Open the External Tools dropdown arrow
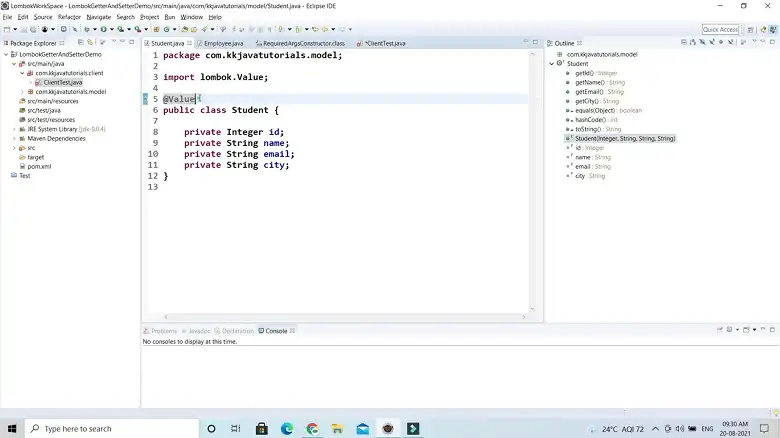This screenshot has width=780, height=438. (x=146, y=29)
